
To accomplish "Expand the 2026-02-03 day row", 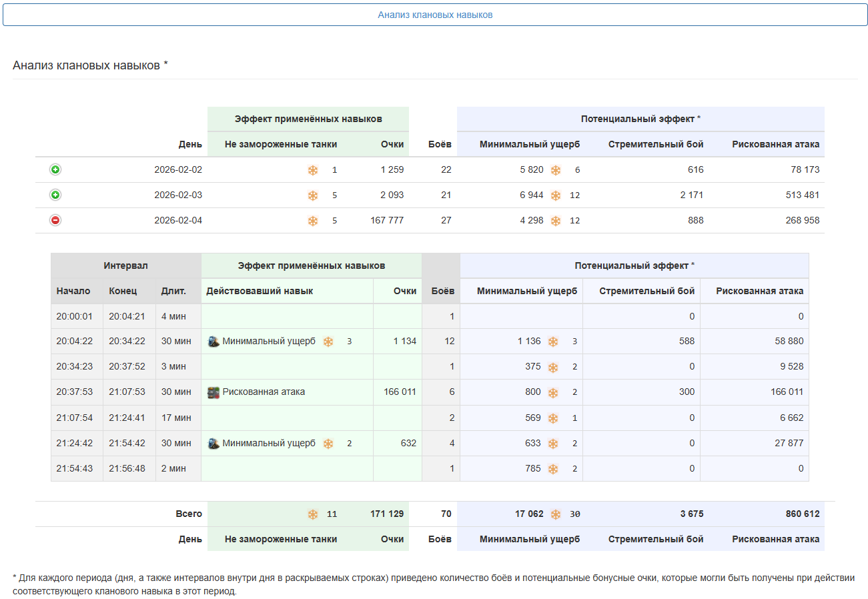I will click(55, 195).
